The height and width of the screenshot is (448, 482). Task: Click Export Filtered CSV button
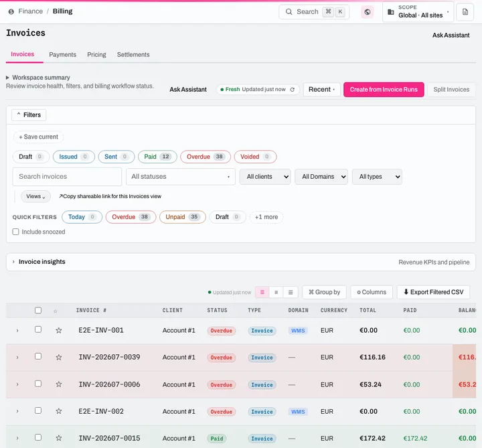coord(433,292)
